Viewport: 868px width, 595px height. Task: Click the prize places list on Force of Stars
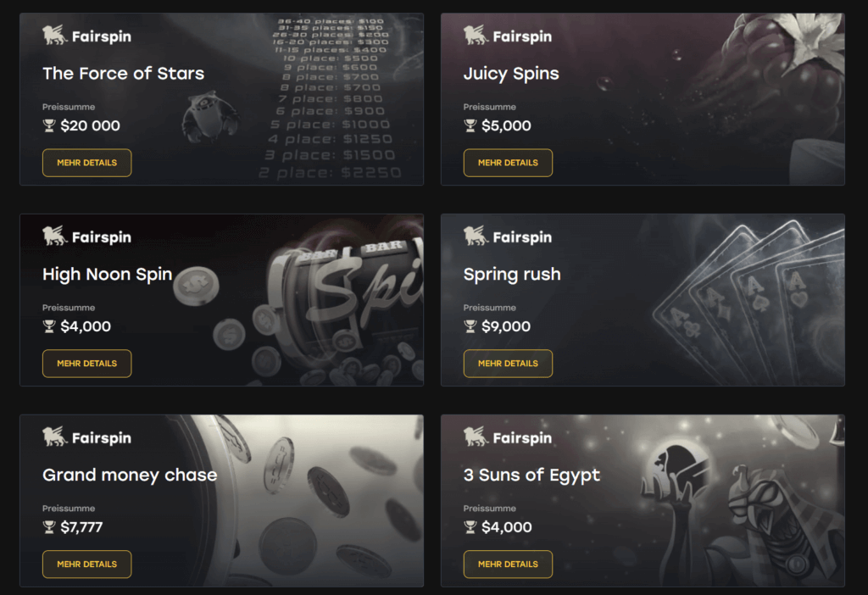[x=331, y=98]
